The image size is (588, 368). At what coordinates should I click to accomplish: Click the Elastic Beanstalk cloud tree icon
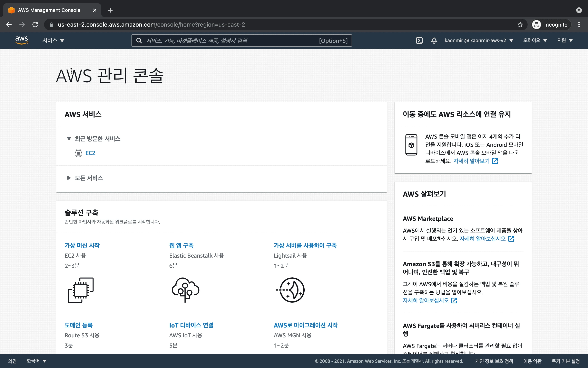pyautogui.click(x=186, y=290)
